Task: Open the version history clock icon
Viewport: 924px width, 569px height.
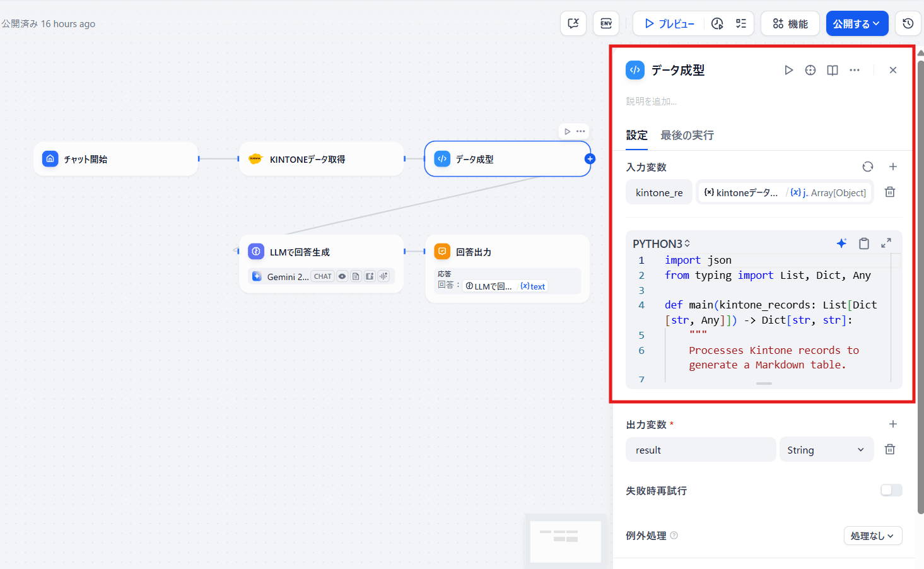Action: point(908,24)
